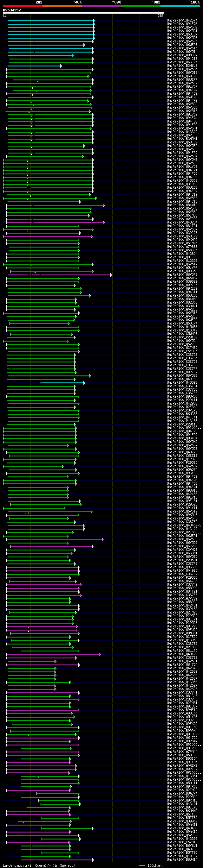Select hit UniRef100_C6SZ13

[182, 456]
